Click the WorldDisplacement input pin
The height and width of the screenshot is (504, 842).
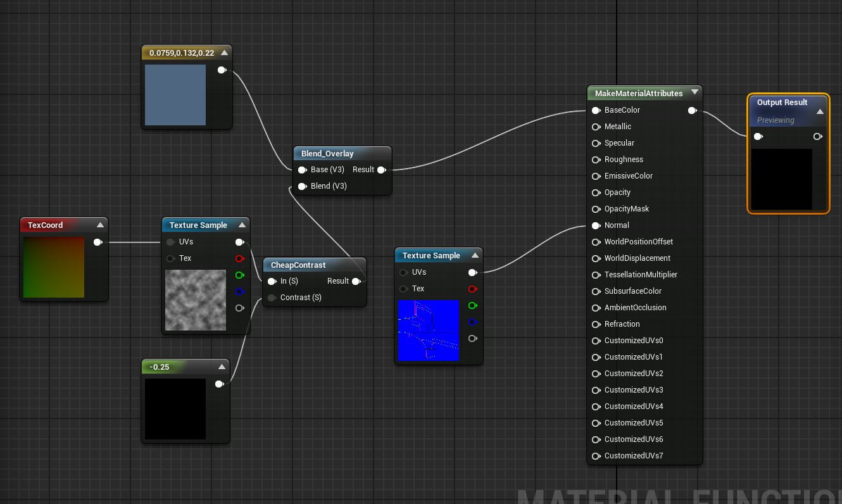coord(596,258)
